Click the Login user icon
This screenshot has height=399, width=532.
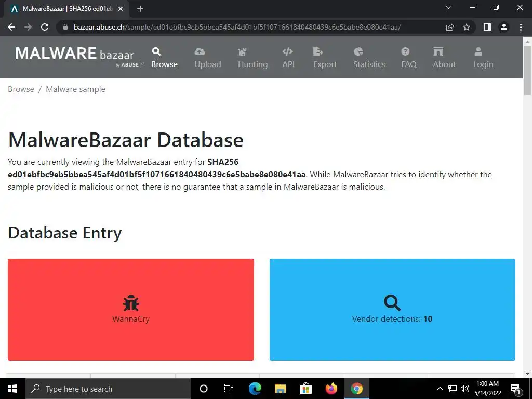click(x=478, y=51)
